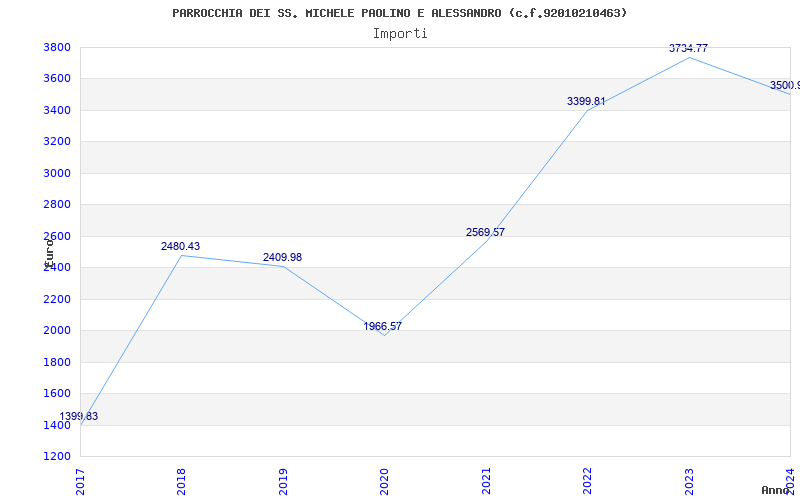The height and width of the screenshot is (500, 800).
Task: Select the PARROCCHIA DEI SS. MICHELE chart title
Action: pos(399,13)
